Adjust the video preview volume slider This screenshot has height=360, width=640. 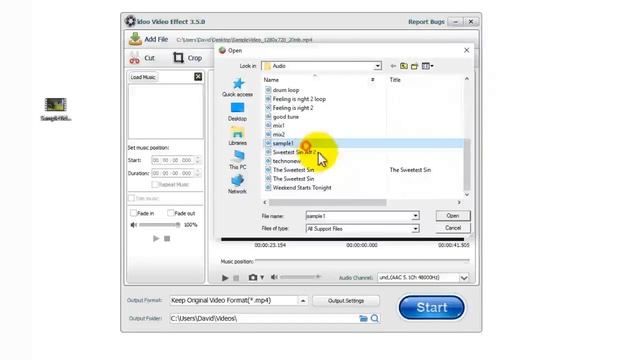pos(300,277)
